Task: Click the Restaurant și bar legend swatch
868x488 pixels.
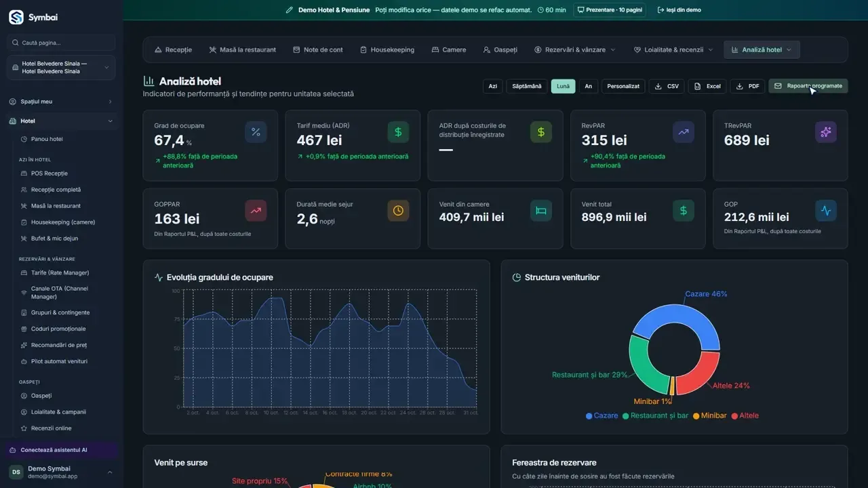Action: point(626,415)
